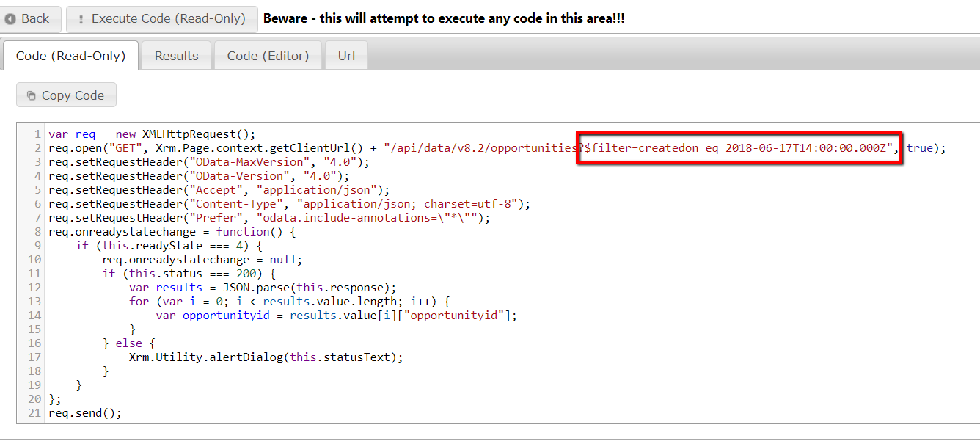Select the Url tab
Image resolution: width=980 pixels, height=441 pixels.
pyautogui.click(x=346, y=56)
